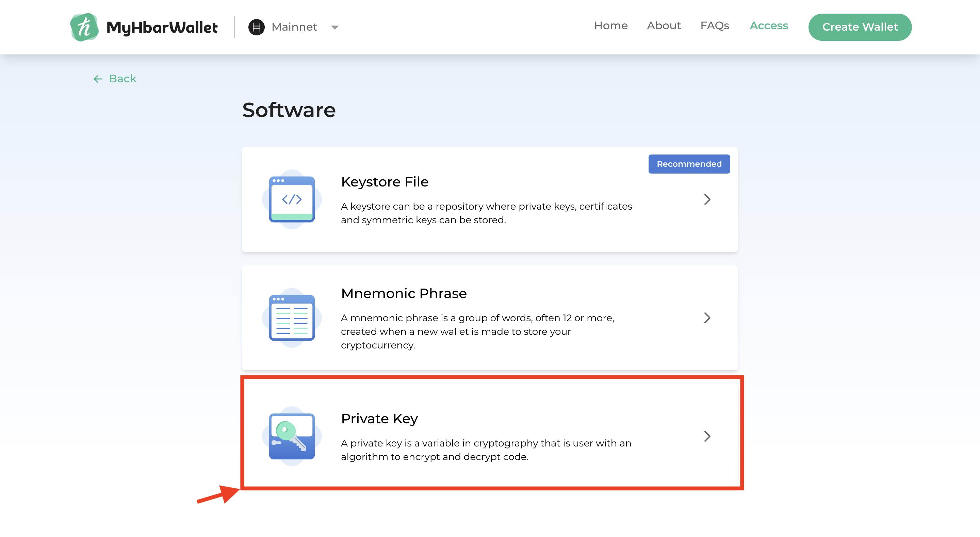Click the MyHbarWallet green logo icon
This screenshot has width=980, height=537.
(x=84, y=27)
